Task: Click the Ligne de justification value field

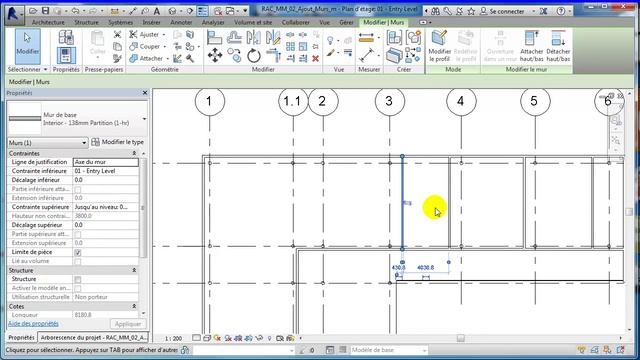Action: (x=106, y=162)
